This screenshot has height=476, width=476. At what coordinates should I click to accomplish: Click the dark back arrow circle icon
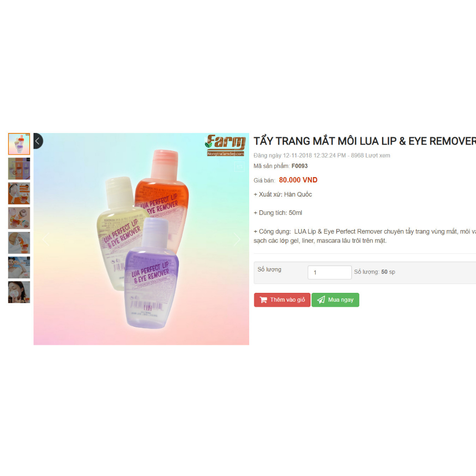coord(38,141)
